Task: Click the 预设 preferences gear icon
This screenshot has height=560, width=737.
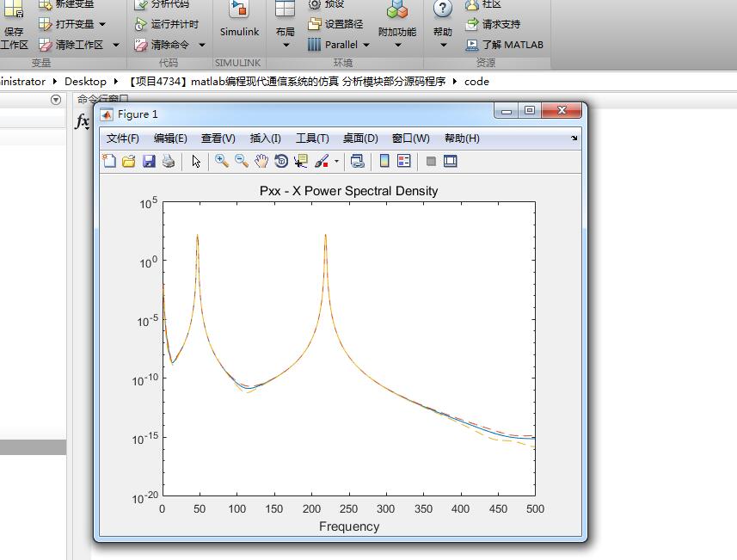Action: (315, 4)
